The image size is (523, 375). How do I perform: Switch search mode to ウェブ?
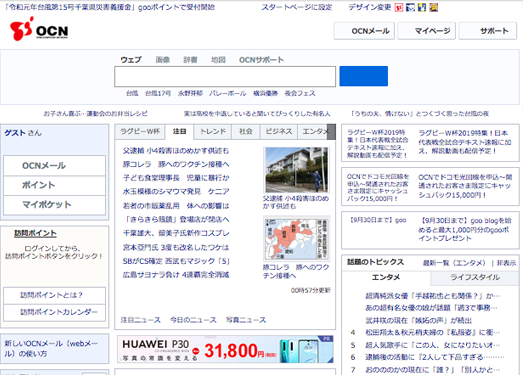click(x=131, y=60)
